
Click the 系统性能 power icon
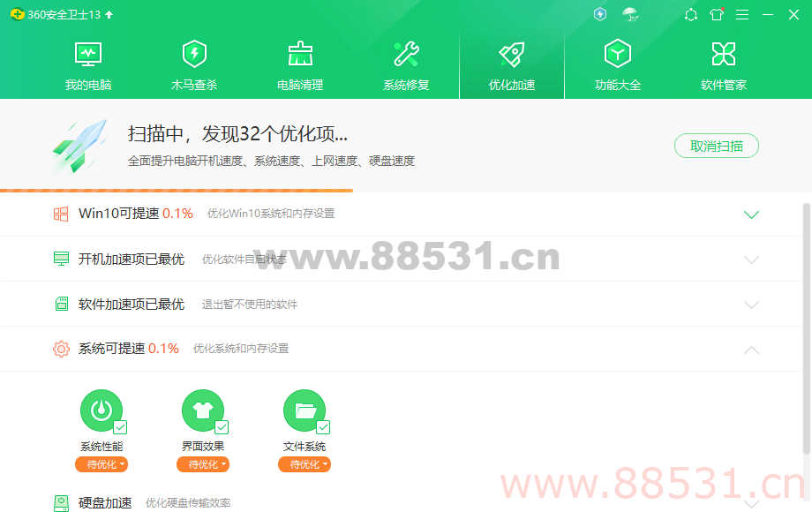click(x=101, y=410)
